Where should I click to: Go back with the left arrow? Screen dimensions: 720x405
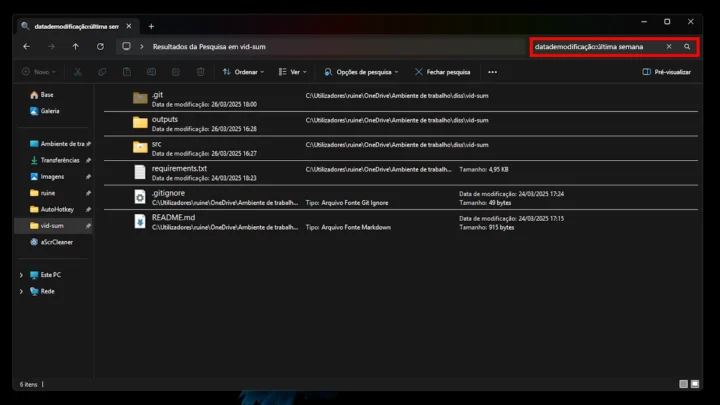click(27, 46)
